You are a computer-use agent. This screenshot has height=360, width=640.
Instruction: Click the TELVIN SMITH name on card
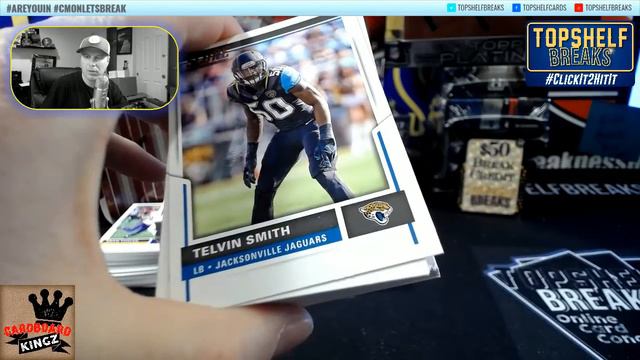tap(241, 242)
